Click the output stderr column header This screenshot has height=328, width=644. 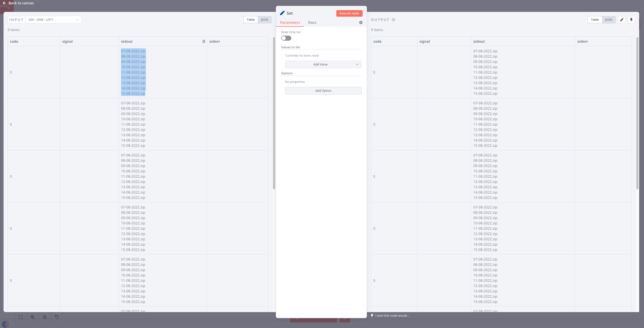pos(603,41)
